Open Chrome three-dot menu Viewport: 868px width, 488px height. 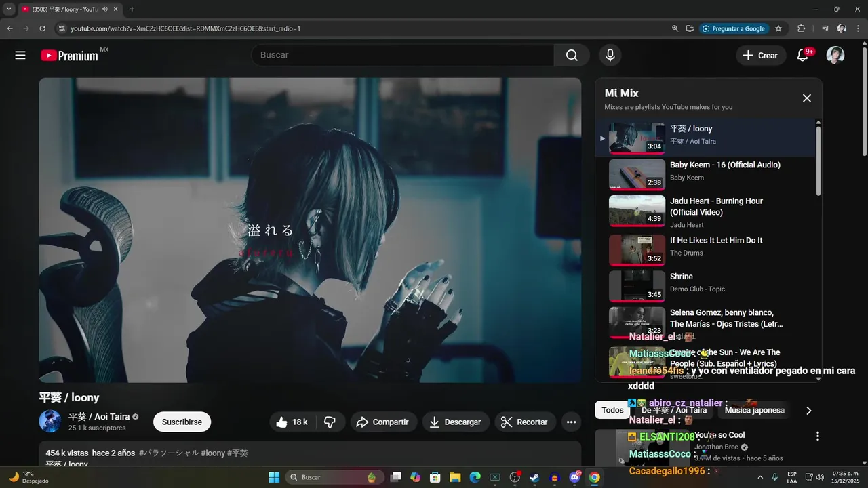[x=859, y=28]
